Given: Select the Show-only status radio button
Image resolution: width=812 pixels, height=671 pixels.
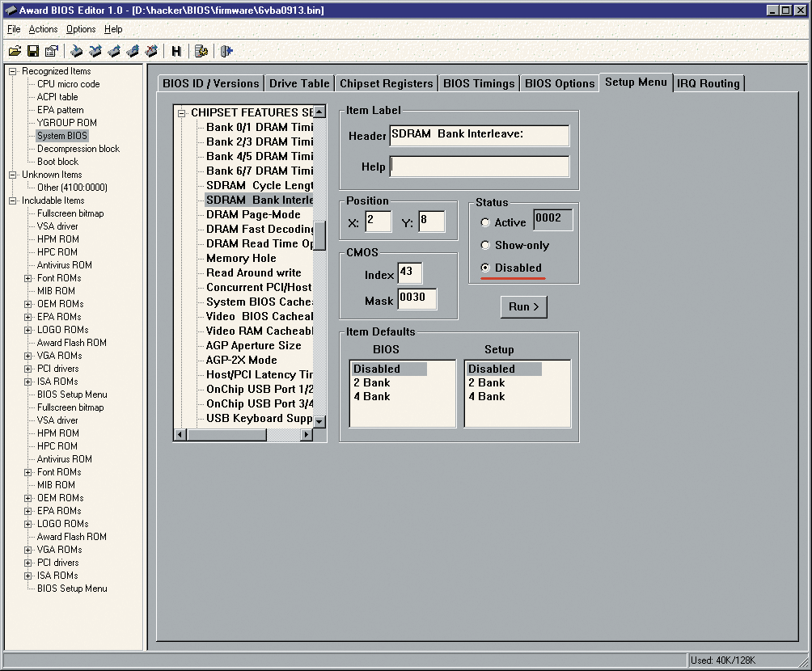Looking at the screenshot, I should tap(485, 245).
